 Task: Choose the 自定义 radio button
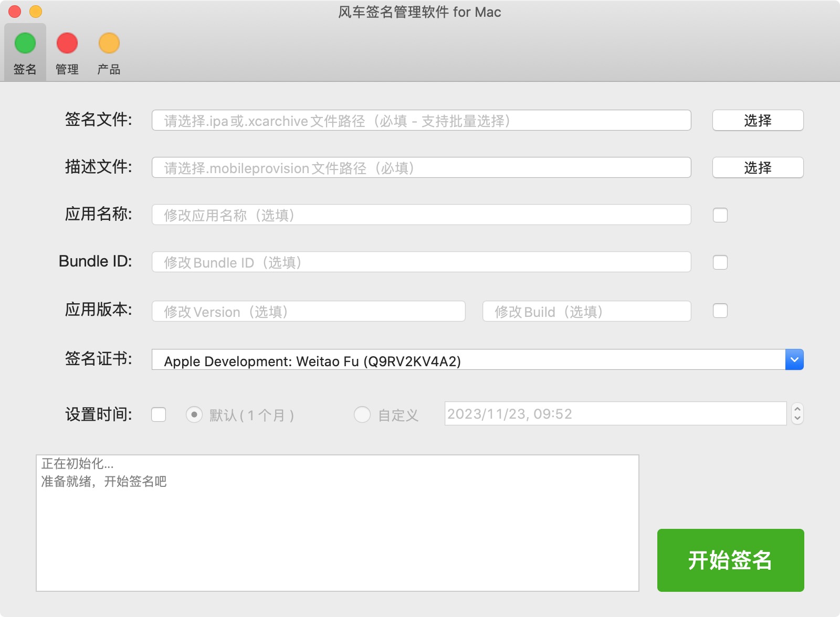[x=362, y=415]
